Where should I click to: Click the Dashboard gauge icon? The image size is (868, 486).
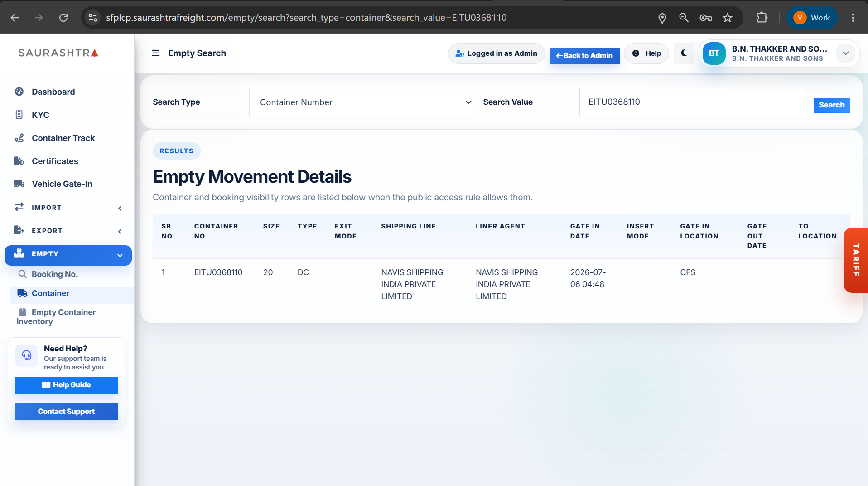[x=19, y=92]
